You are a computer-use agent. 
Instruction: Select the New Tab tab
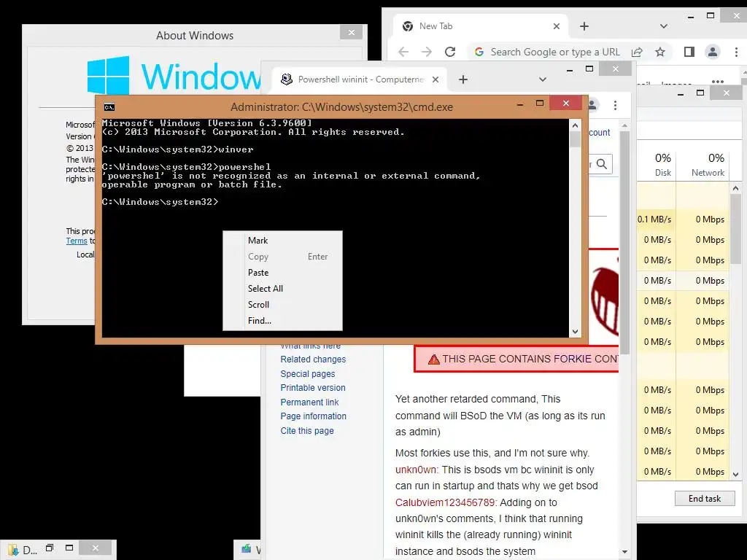pyautogui.click(x=480, y=26)
